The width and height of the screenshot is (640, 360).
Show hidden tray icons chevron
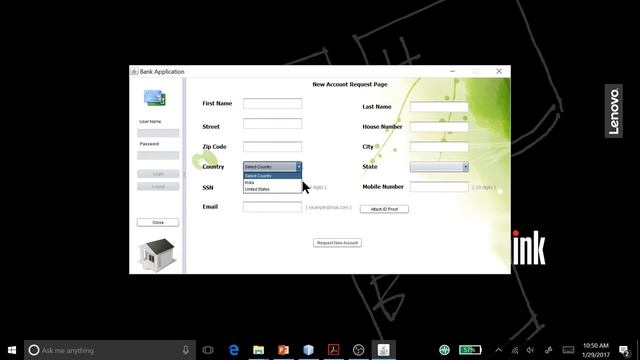click(x=498, y=350)
